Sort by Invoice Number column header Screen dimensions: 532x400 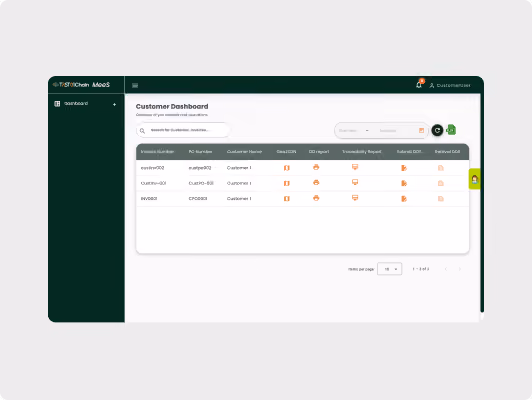[x=157, y=152]
